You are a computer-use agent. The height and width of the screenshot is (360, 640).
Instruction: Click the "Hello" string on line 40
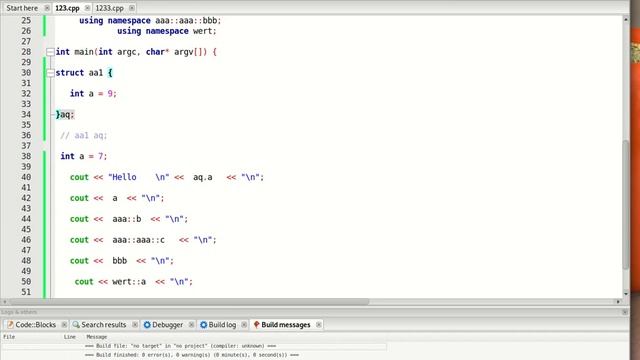139,177
